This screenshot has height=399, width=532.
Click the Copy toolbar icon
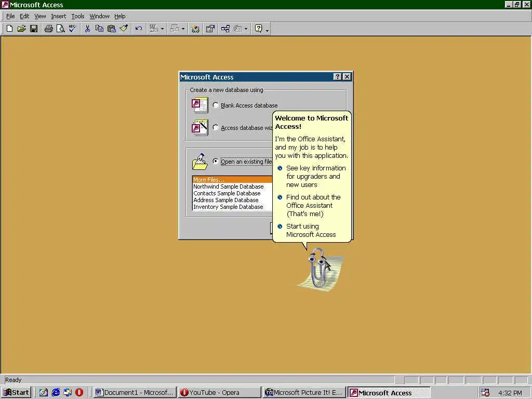99,29
